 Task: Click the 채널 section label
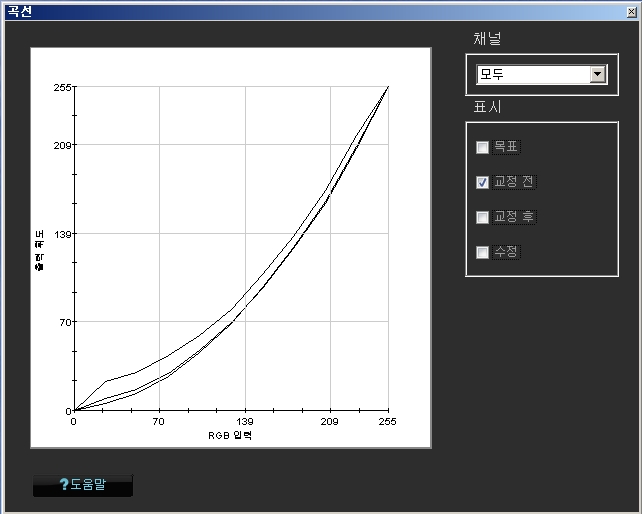coord(487,39)
